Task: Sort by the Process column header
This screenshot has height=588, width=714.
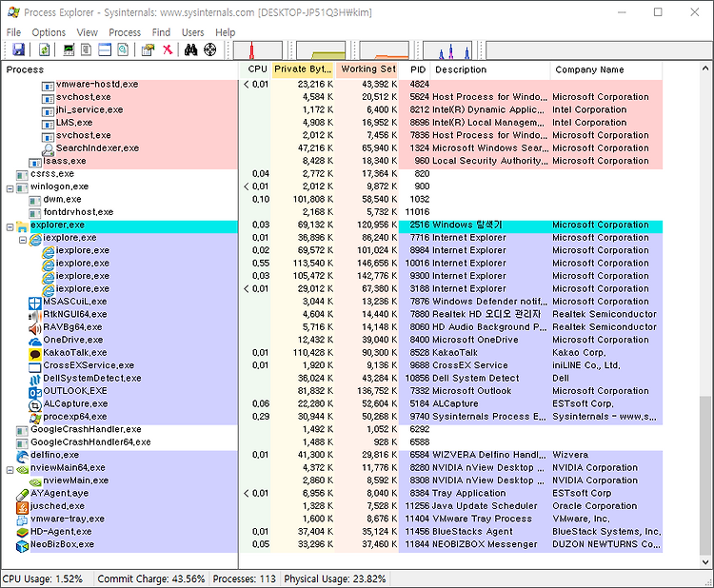Action: [120, 69]
